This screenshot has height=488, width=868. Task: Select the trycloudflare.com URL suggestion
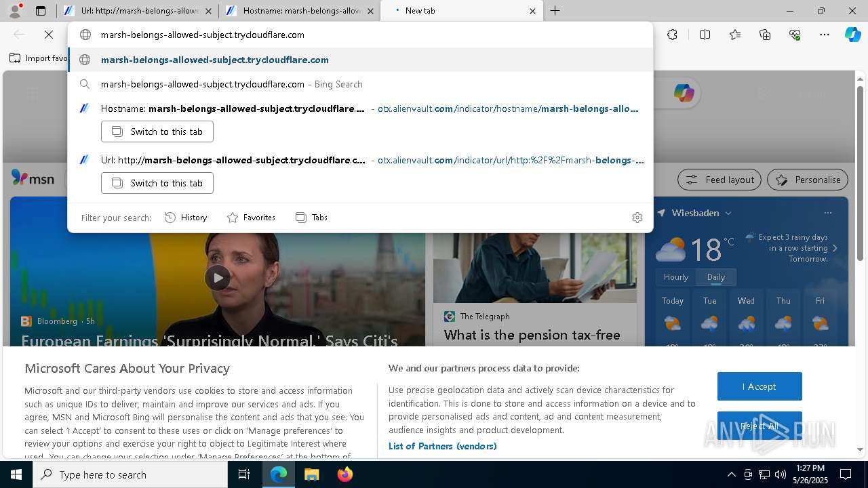pos(360,60)
